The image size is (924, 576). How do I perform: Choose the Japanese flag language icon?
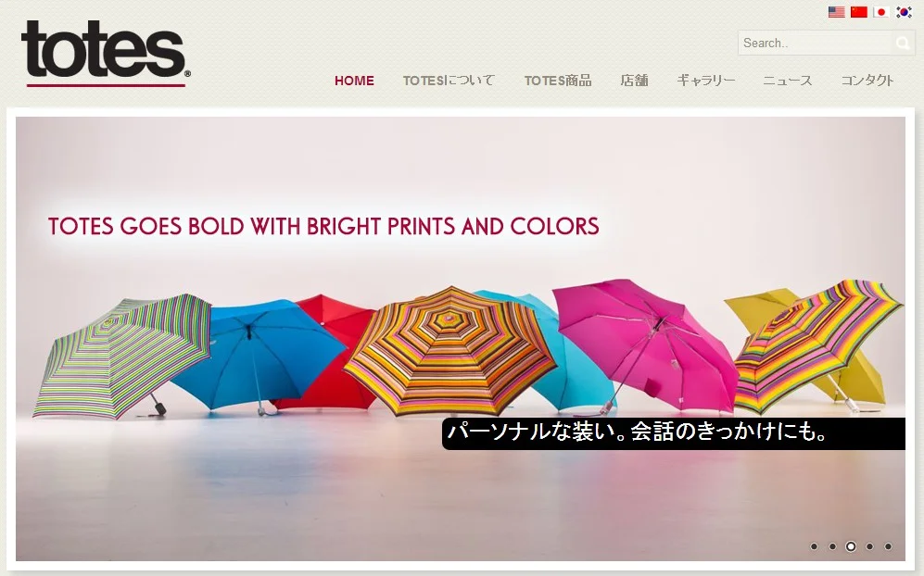tap(881, 12)
